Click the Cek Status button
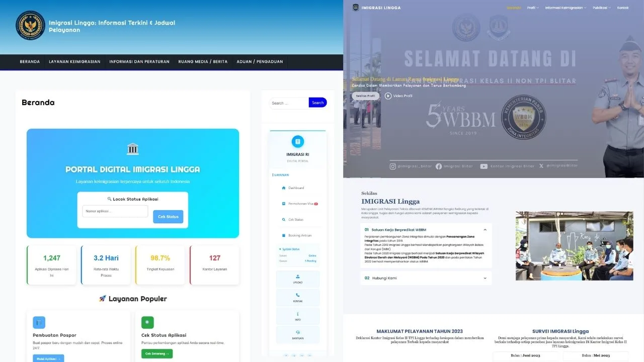 (x=168, y=217)
